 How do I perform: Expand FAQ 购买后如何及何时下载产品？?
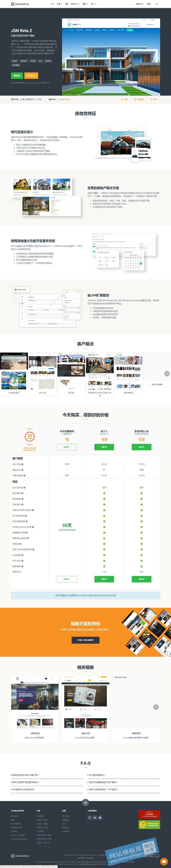point(47,775)
